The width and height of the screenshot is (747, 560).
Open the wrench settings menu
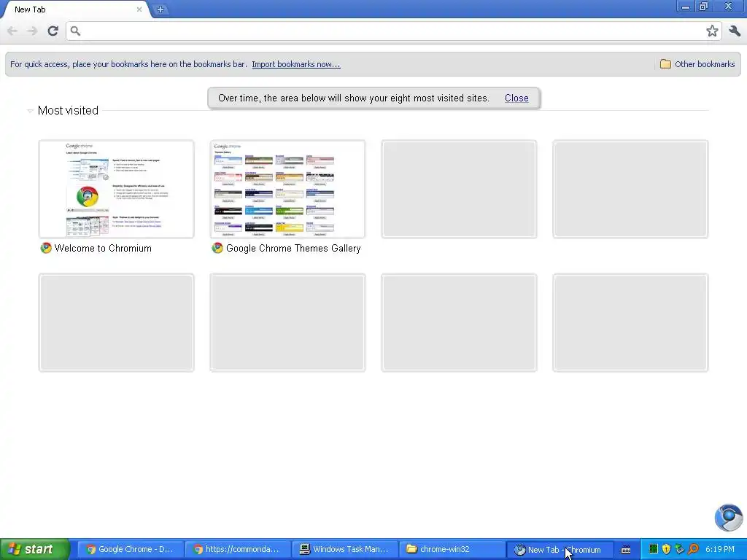[x=735, y=31]
